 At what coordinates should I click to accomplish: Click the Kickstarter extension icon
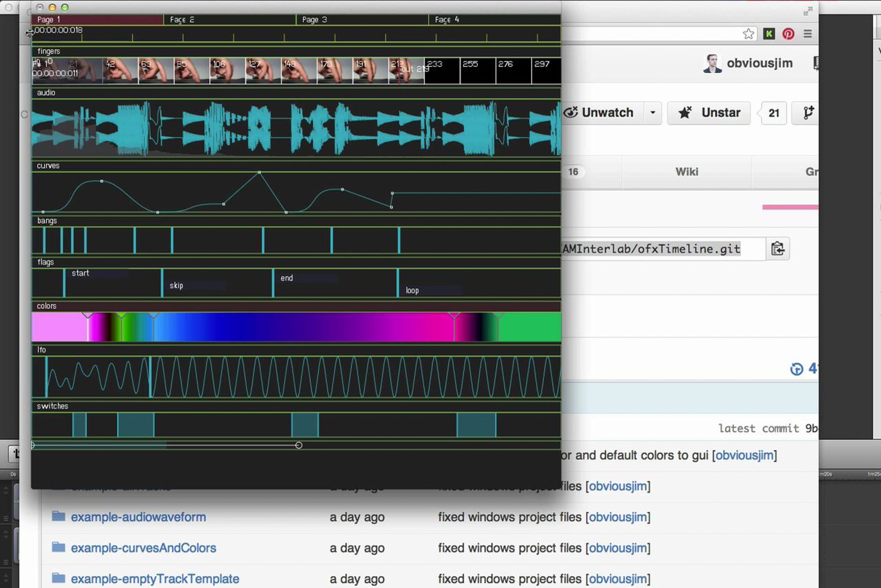769,34
